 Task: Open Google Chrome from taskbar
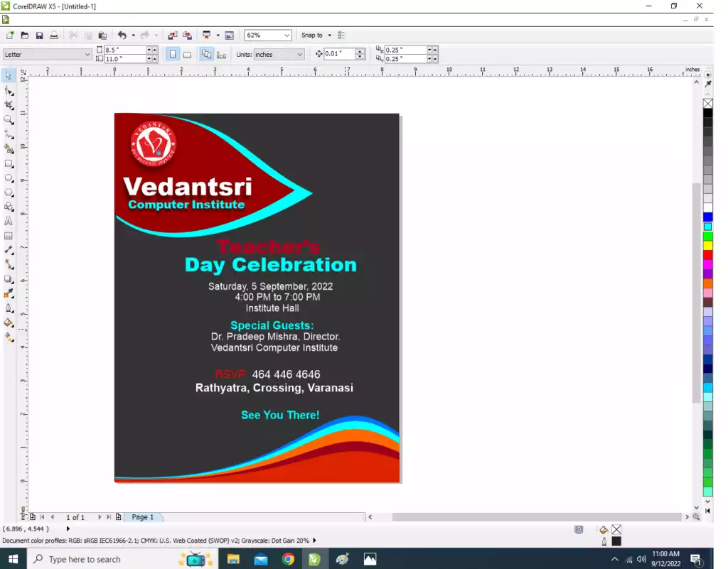[289, 559]
